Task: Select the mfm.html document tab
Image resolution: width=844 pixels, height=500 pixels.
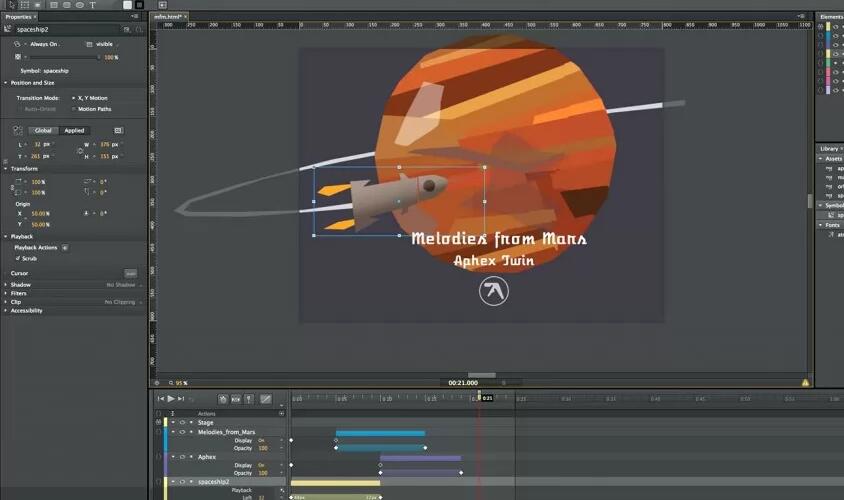Action: 168,17
